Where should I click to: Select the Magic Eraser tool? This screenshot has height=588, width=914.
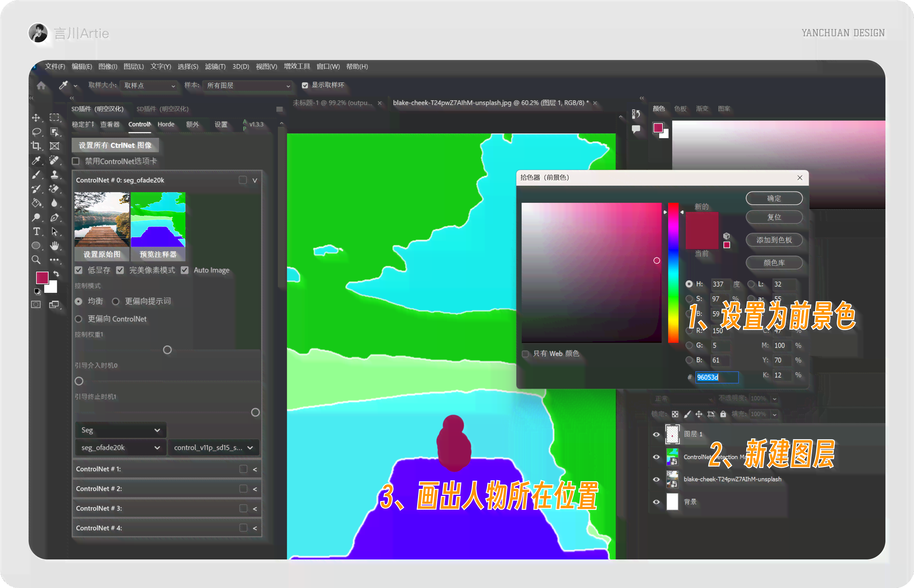55,189
